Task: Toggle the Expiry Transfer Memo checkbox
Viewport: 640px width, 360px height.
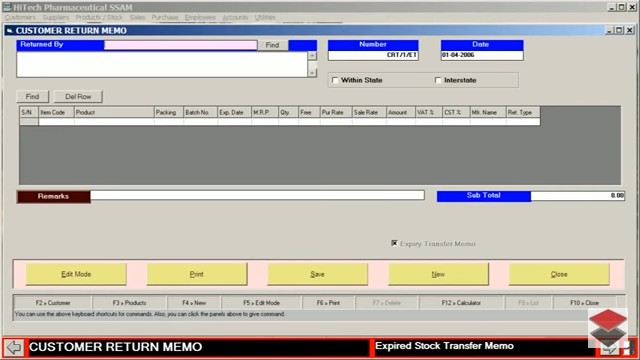Action: [394, 243]
